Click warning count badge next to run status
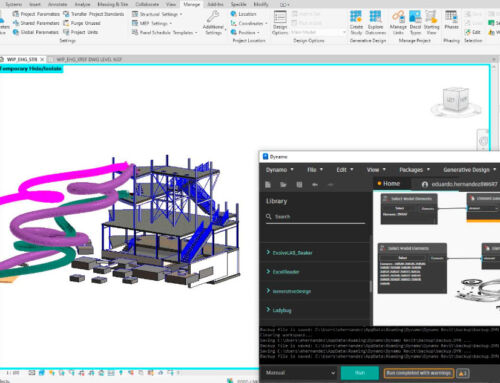Viewport: 500px width, 383px height. (x=463, y=373)
